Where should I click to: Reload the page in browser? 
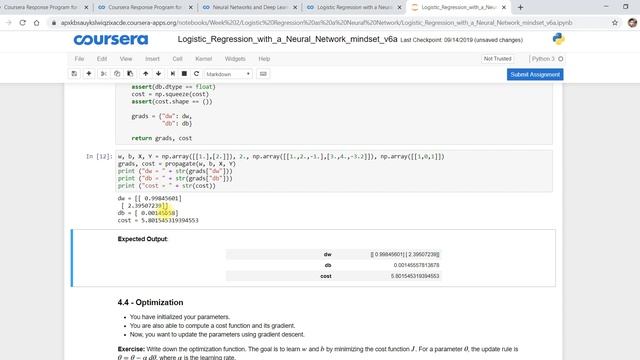point(22,23)
